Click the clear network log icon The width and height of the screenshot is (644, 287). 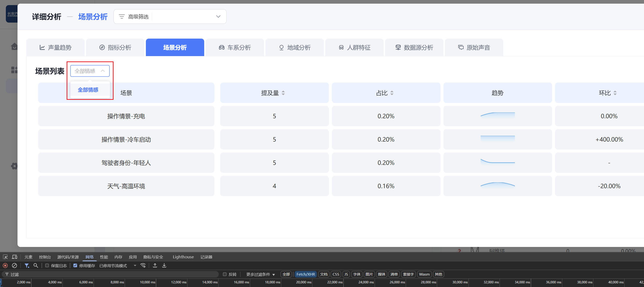tap(15, 266)
